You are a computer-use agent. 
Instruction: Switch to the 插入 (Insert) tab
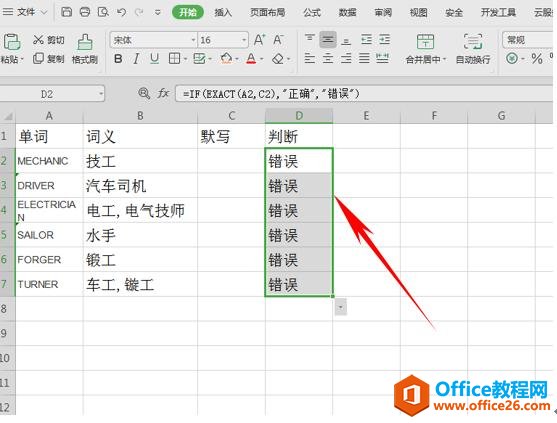click(x=223, y=13)
